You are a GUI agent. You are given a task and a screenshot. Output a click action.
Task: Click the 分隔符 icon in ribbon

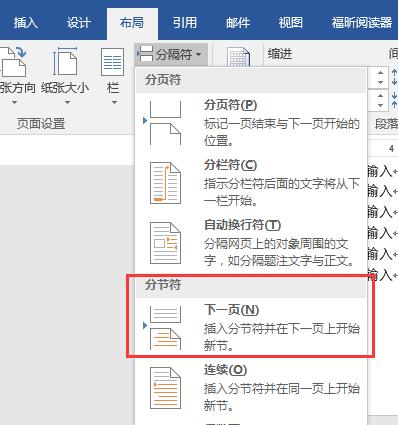(x=146, y=54)
